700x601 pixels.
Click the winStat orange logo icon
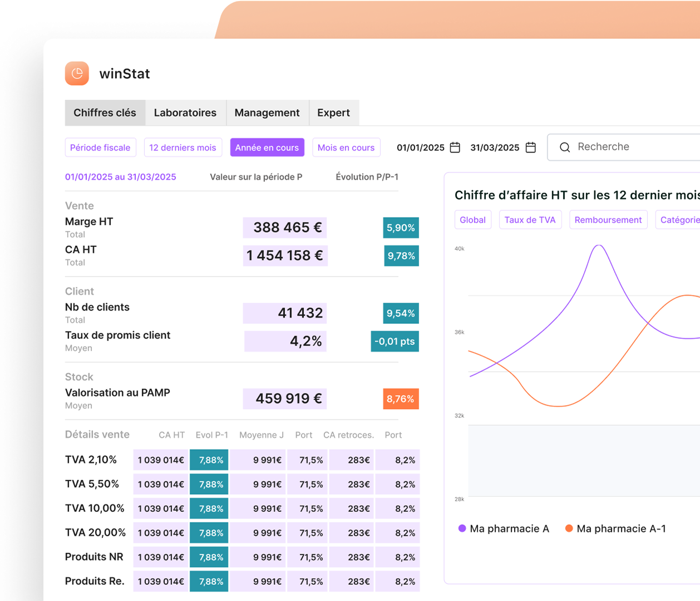tap(77, 73)
